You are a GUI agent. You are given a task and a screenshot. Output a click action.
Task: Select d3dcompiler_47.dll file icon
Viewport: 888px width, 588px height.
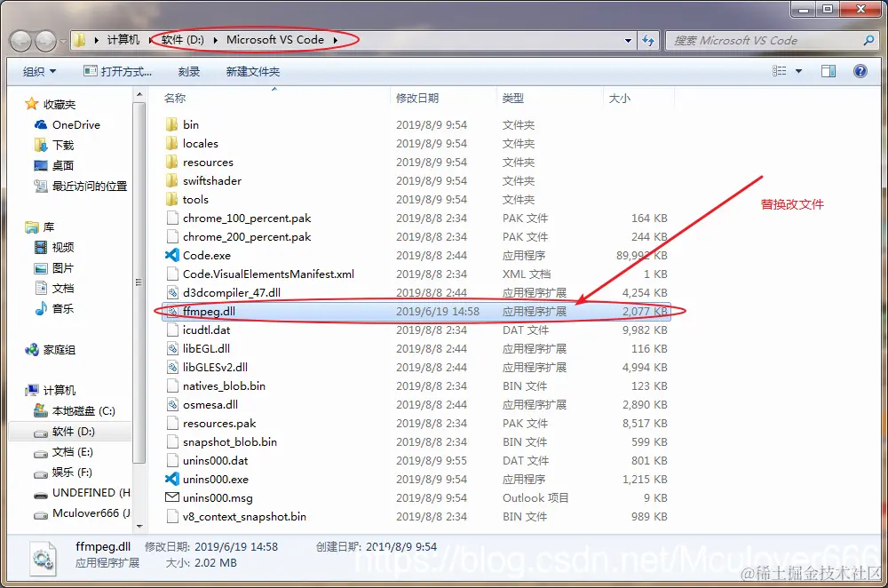(x=172, y=292)
